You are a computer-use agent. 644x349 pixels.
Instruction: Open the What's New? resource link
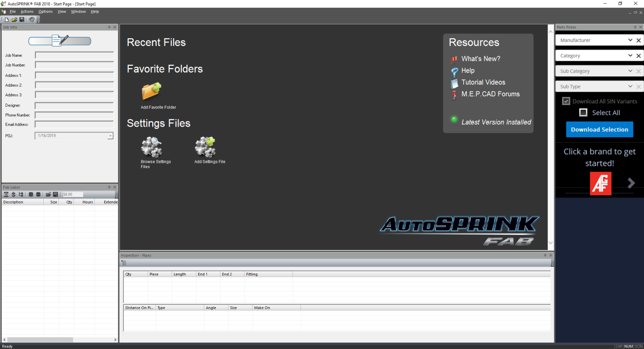coord(481,59)
